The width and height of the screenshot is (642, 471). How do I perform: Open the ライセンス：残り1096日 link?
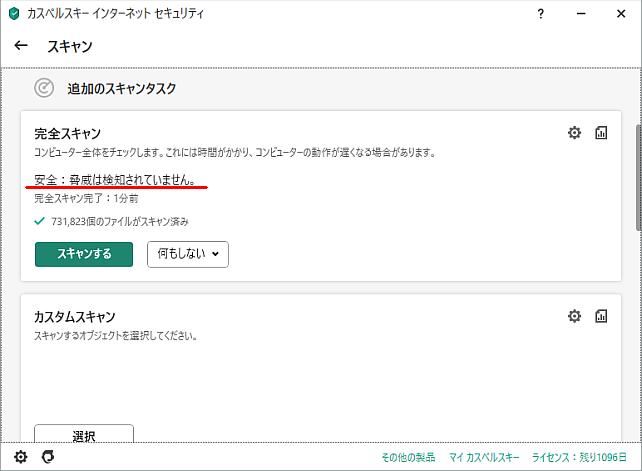579,457
